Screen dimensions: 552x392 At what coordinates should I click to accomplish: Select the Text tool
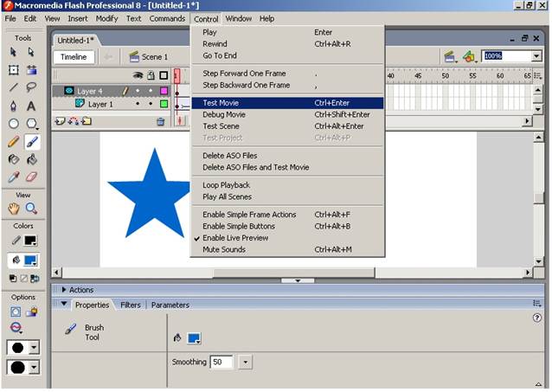click(31, 106)
